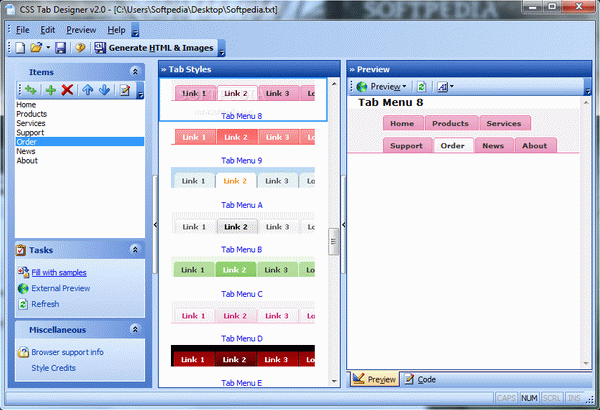
Task: Click the Products tab in preview
Action: (451, 123)
